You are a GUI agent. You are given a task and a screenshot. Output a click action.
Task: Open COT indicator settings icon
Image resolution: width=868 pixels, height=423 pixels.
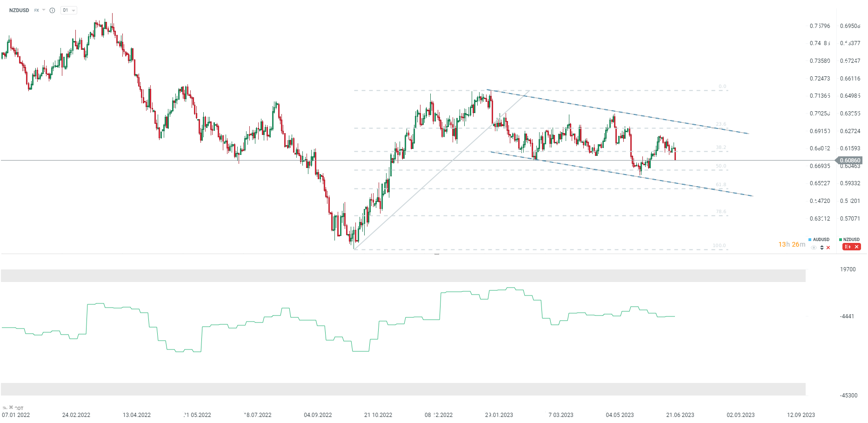(x=5, y=408)
